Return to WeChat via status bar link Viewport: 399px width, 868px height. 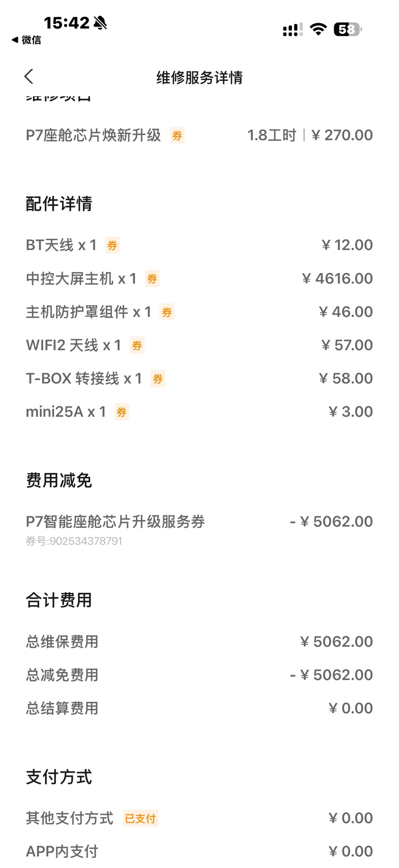(x=26, y=40)
